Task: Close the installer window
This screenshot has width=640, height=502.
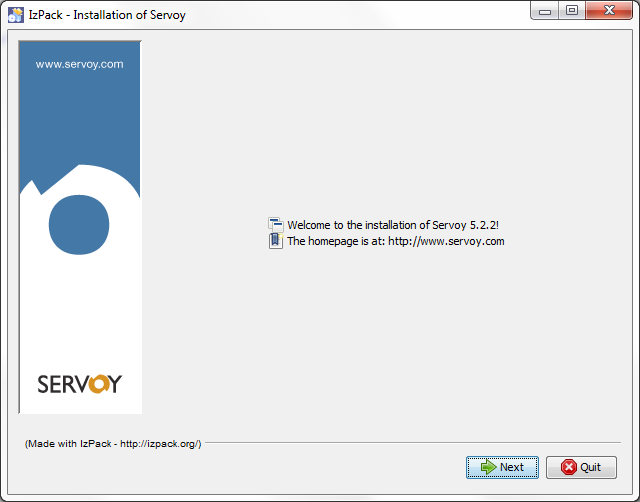Action: click(x=609, y=11)
